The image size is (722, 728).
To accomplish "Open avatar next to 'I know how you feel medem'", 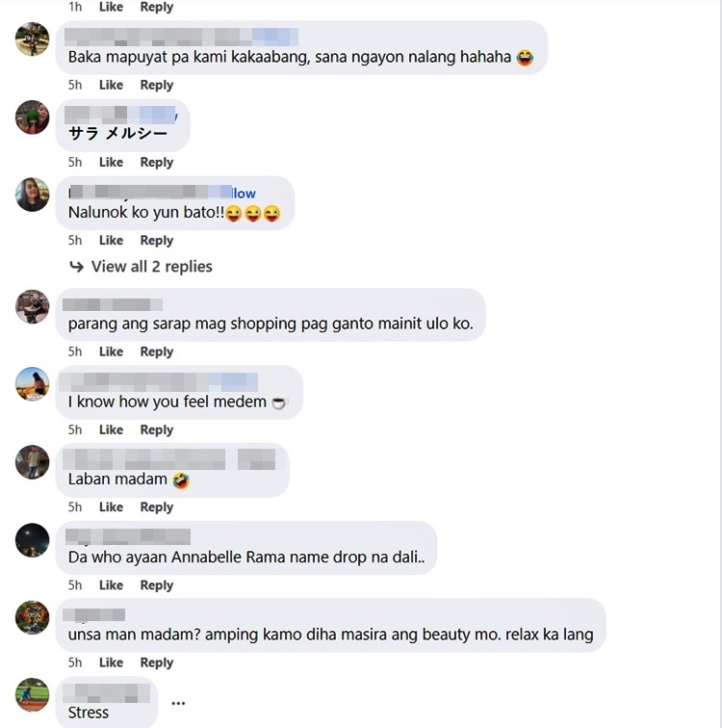I will (x=32, y=384).
